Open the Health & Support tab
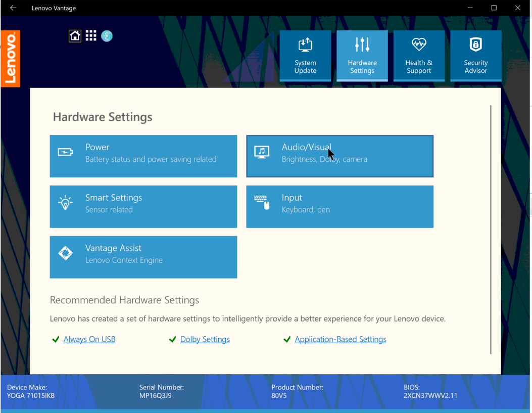The width and height of the screenshot is (532, 413). pyautogui.click(x=419, y=56)
